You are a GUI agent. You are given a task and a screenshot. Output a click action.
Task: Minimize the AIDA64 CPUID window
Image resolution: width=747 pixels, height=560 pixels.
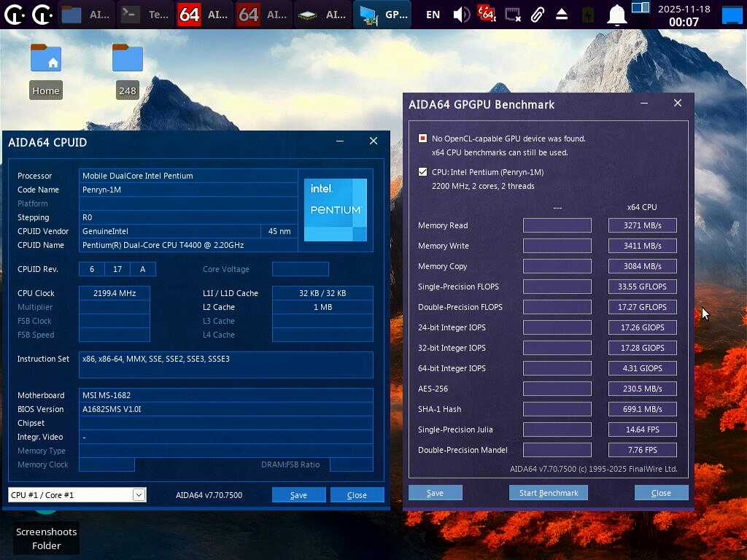[x=340, y=141]
